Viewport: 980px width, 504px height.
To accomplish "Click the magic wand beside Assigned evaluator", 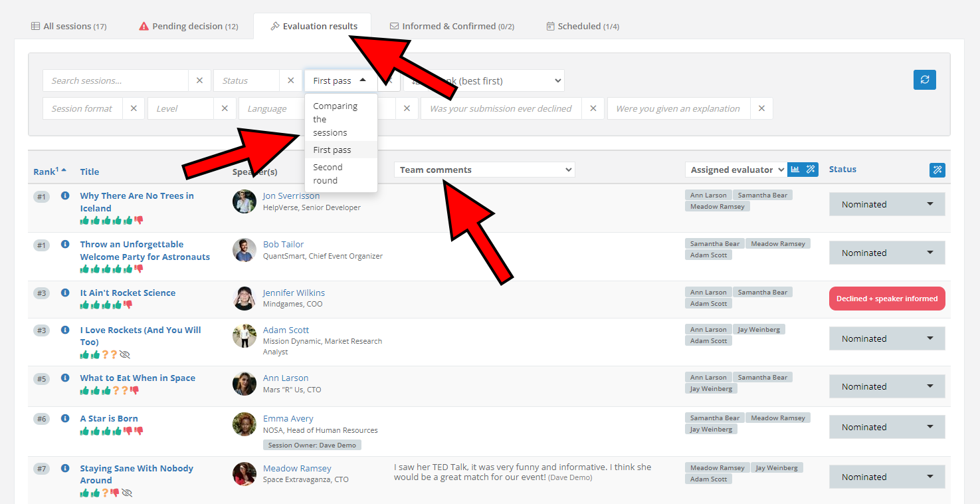I will 811,170.
